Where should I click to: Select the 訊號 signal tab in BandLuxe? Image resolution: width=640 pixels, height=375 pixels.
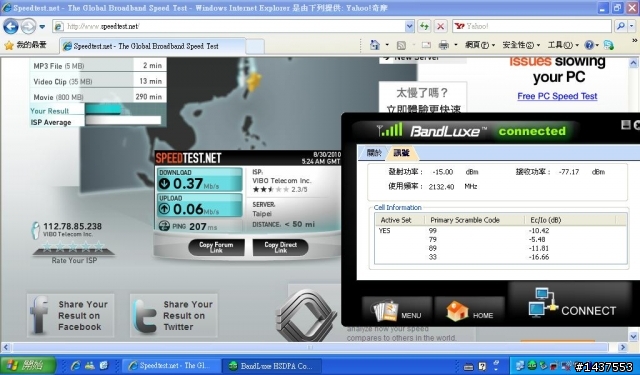[x=401, y=153]
